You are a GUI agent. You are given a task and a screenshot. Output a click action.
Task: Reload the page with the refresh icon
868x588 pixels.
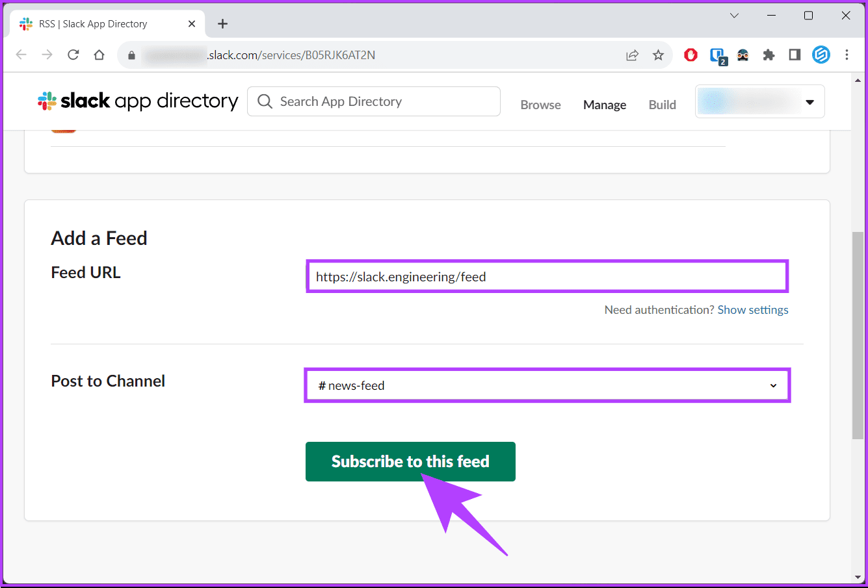tap(73, 55)
